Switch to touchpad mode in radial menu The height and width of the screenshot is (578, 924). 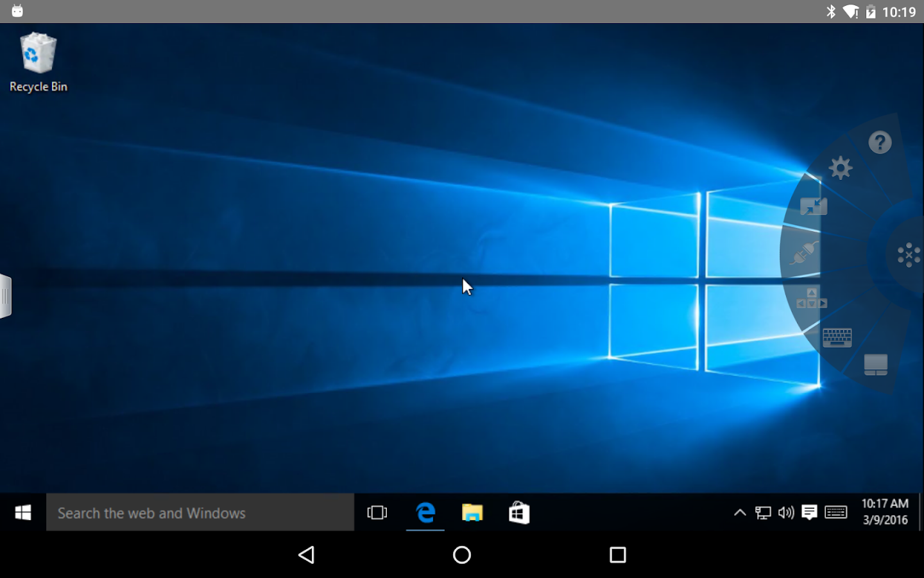876,365
